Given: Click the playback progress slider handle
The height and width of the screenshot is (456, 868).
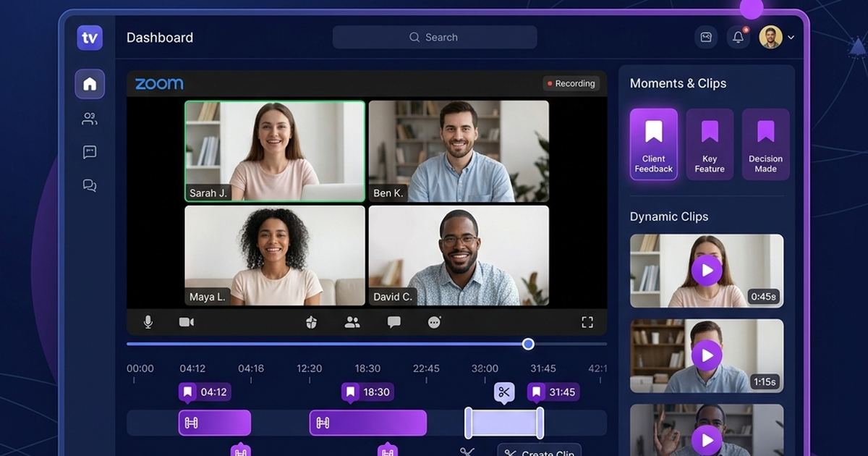Looking at the screenshot, I should [528, 344].
